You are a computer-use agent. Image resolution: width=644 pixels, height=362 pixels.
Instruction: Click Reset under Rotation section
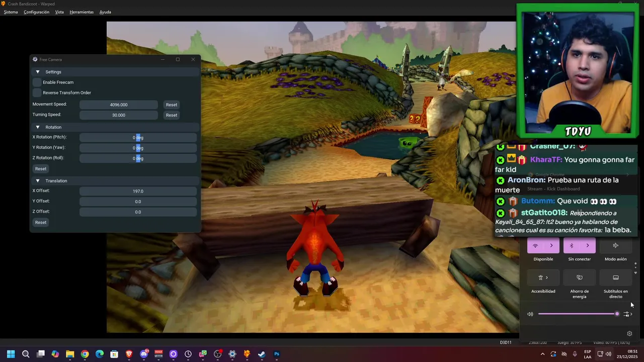point(41,169)
